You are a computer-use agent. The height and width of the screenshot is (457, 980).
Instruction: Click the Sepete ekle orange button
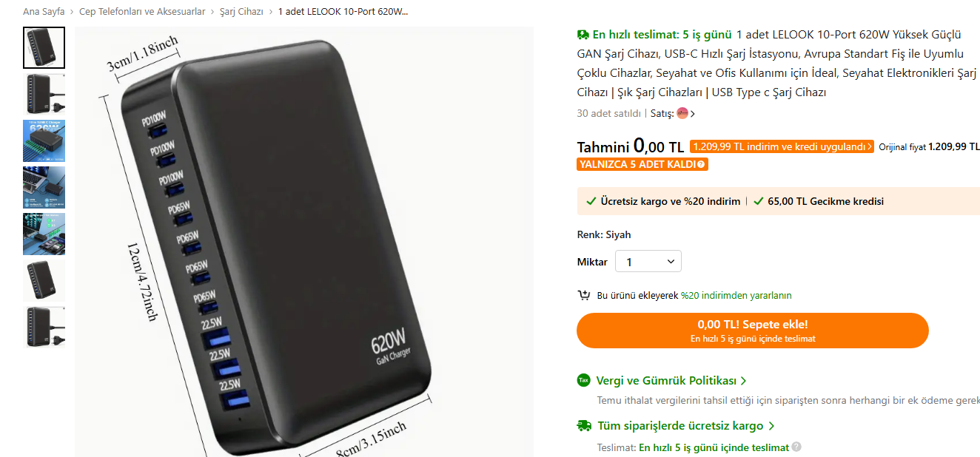pos(753,331)
